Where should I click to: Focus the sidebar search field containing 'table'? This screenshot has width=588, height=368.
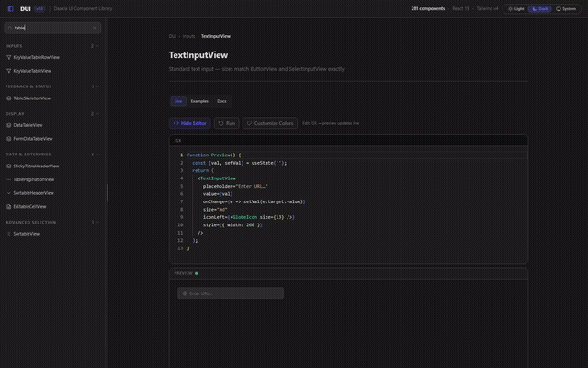coord(52,28)
